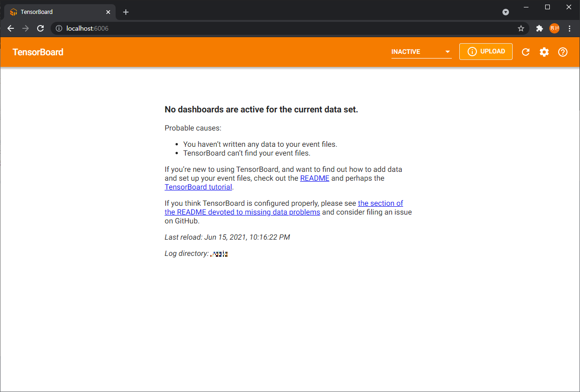The height and width of the screenshot is (392, 580).
Task: Click the TensorBoard header title
Action: pos(38,52)
